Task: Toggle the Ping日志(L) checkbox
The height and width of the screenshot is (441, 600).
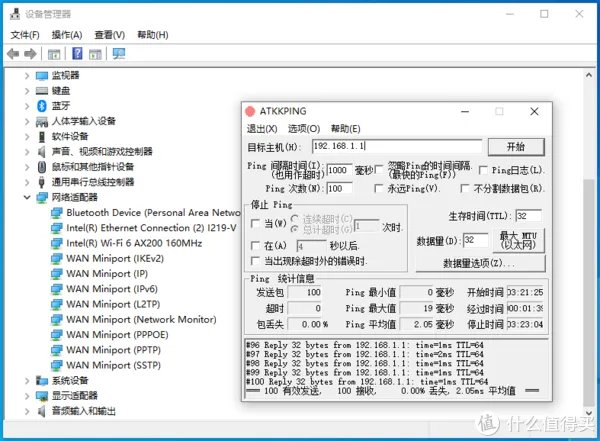Action: coord(484,171)
